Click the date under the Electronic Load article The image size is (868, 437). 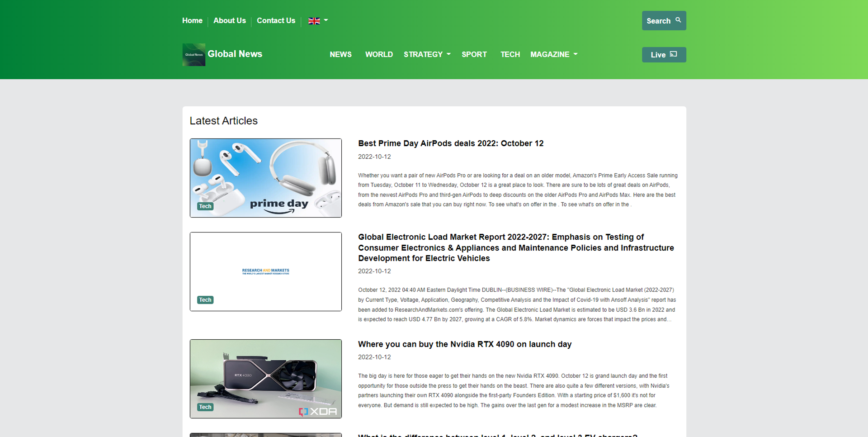[x=374, y=271]
